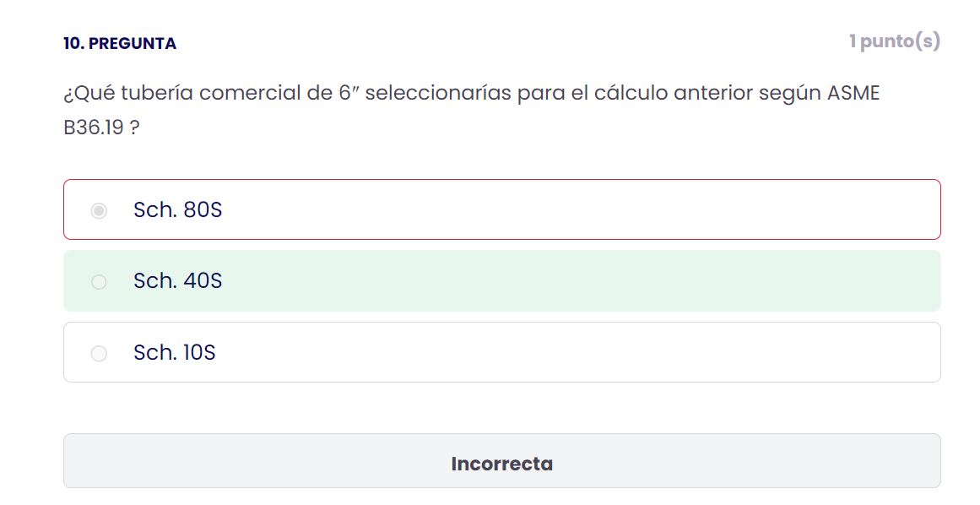Click the phrase tubería comercial in question
This screenshot has width=980, height=505.
click(x=211, y=93)
